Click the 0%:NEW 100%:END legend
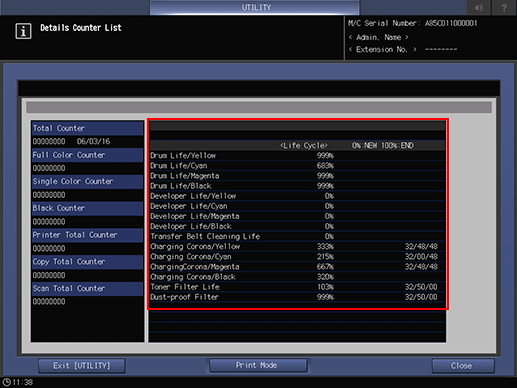517x388 pixels. click(383, 146)
